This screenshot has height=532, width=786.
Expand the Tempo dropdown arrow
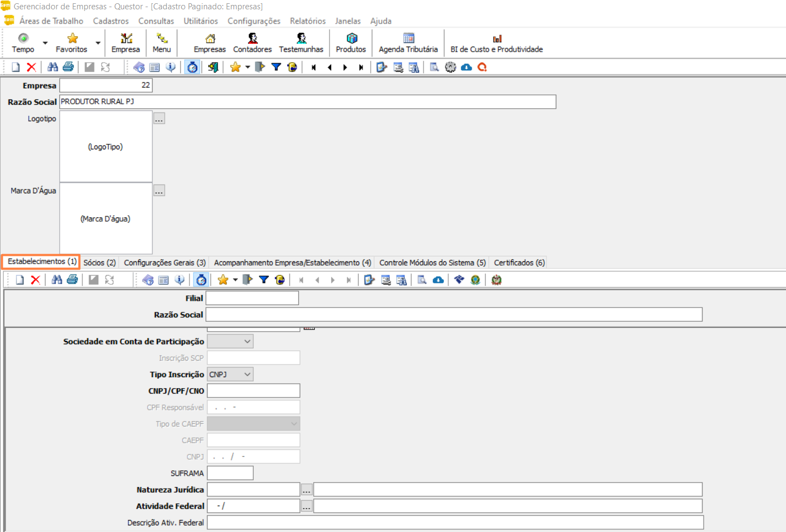(45, 43)
